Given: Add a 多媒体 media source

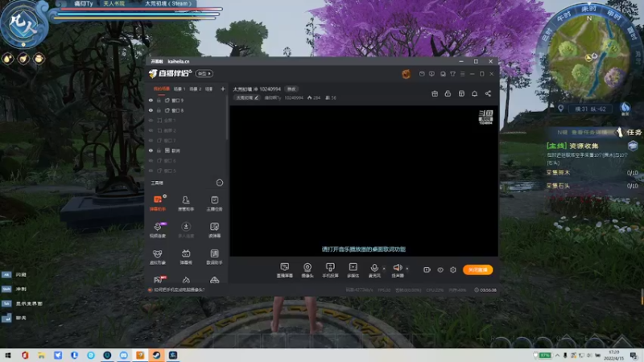Looking at the screenshot, I should pyautogui.click(x=353, y=270).
